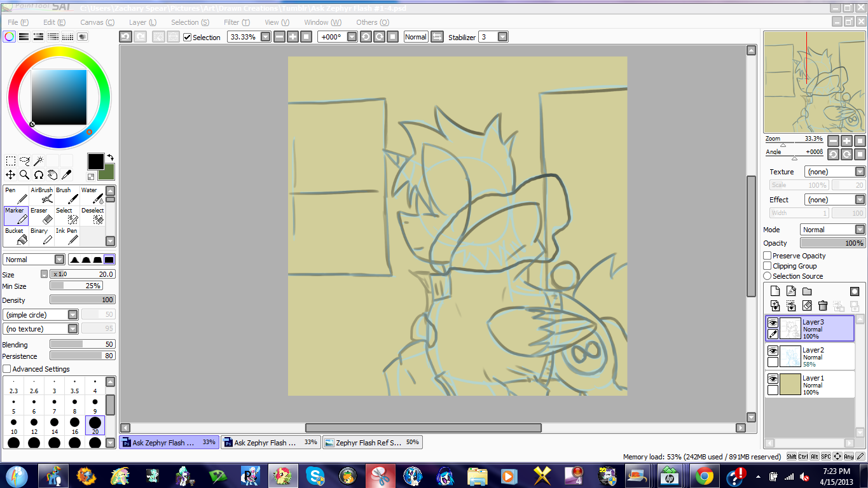Open the rotation angle dropdown +000°
The width and height of the screenshot is (868, 488).
pos(352,37)
